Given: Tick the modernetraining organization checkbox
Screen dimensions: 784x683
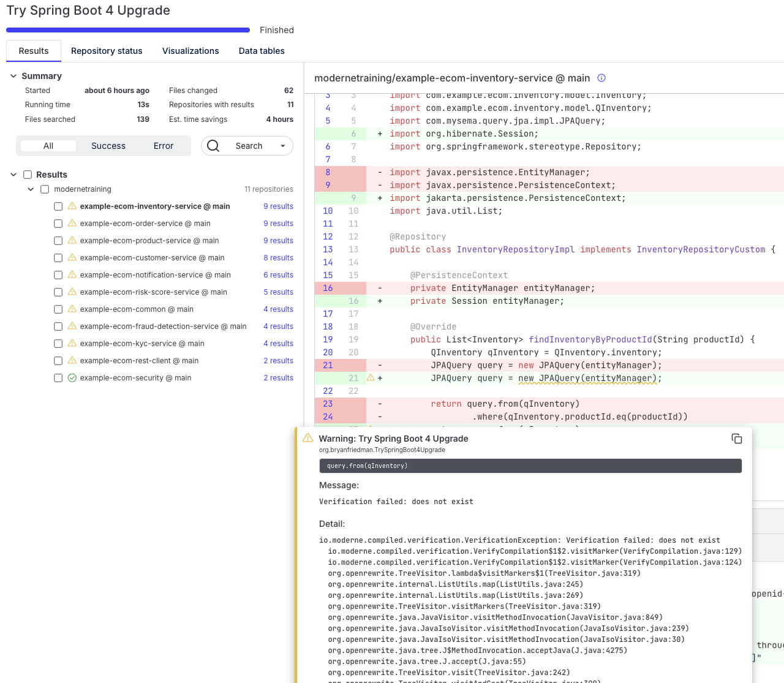Looking at the screenshot, I should pos(45,189).
